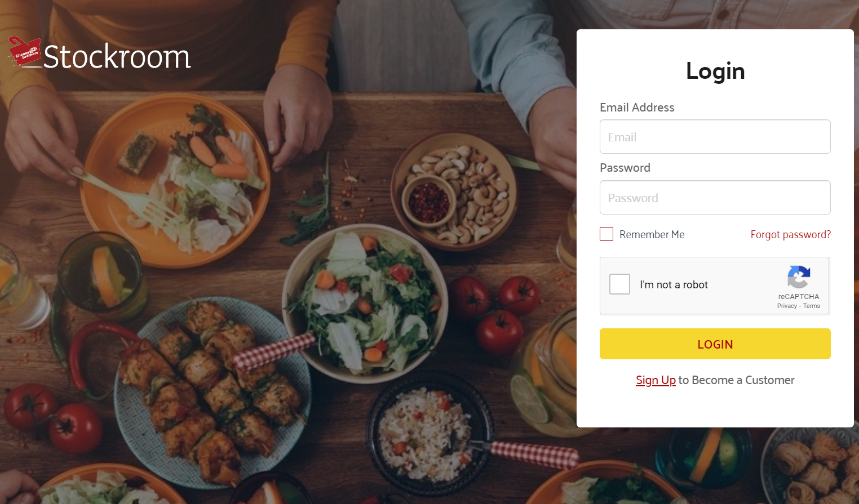Submit with the yellow LOGIN button

tap(715, 344)
